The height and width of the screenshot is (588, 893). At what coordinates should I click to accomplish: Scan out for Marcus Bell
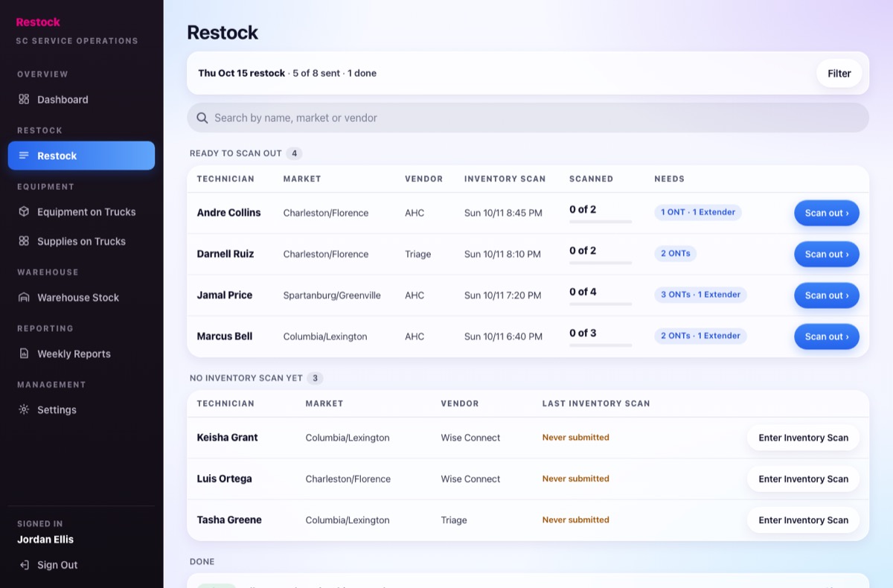(x=827, y=336)
